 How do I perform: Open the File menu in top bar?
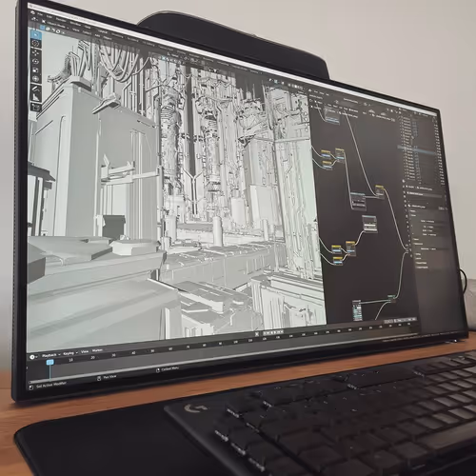coord(40,14)
